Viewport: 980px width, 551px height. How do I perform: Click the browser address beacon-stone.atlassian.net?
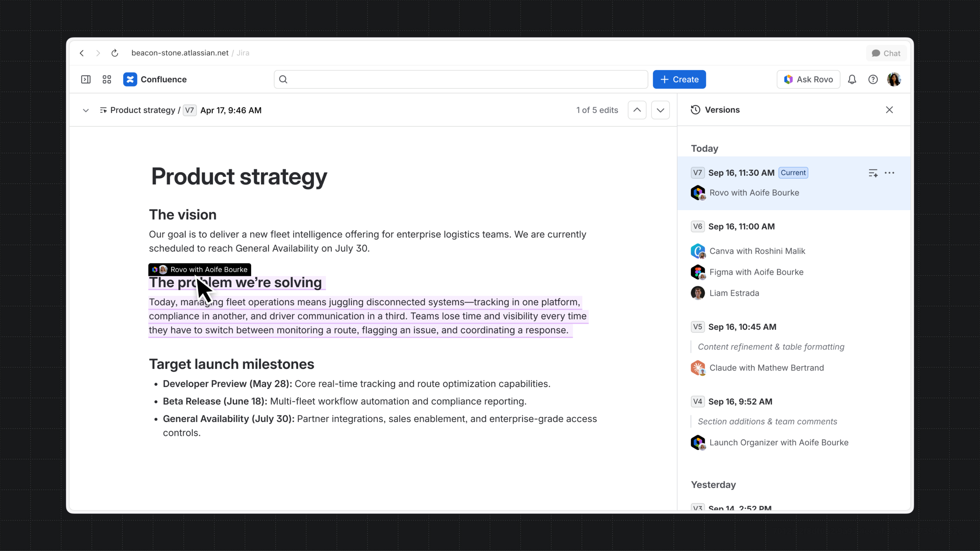click(180, 53)
